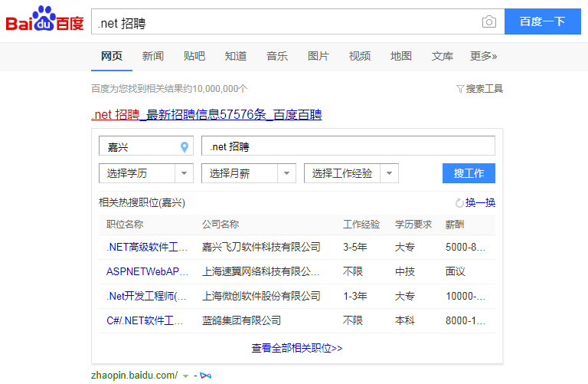Open the 选择工作经验 dropdown

pos(351,173)
